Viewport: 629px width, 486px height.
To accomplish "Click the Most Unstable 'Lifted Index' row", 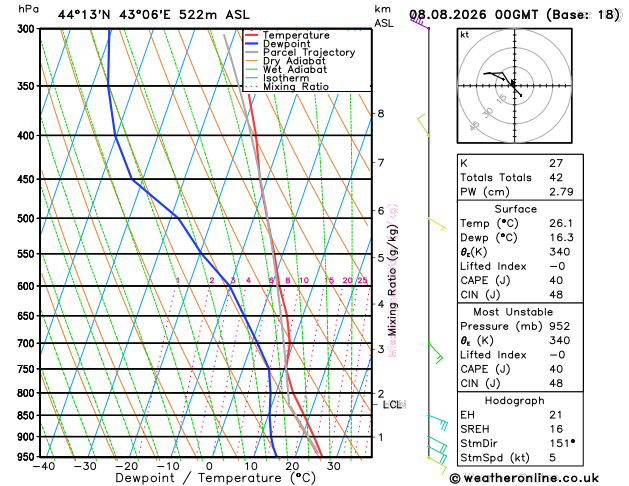I will [520, 355].
